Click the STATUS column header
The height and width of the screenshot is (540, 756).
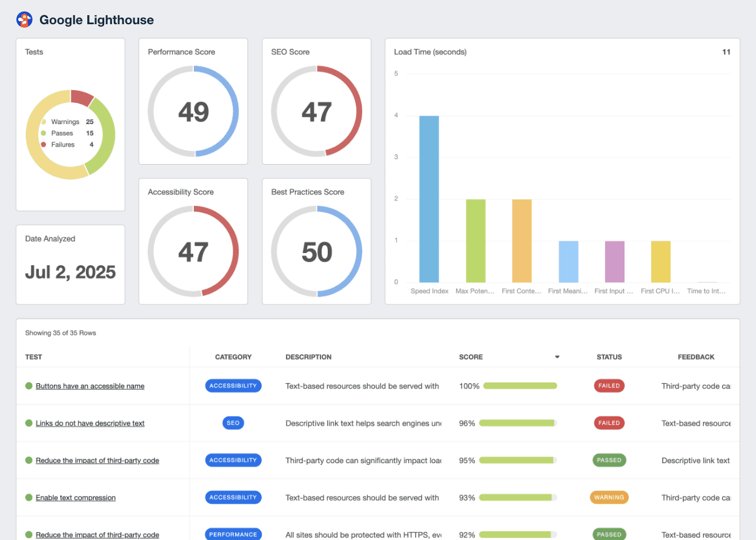(609, 357)
